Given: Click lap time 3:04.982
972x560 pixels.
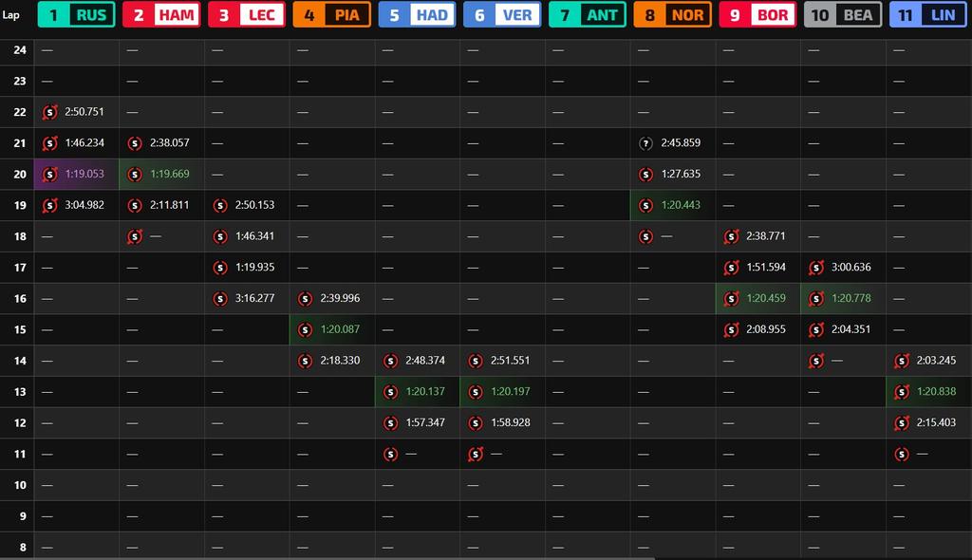Looking at the screenshot, I should [84, 205].
